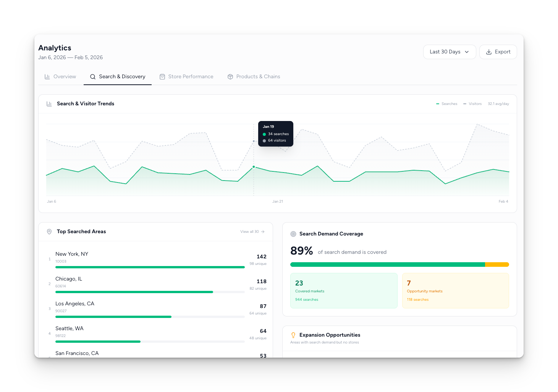Select the San Francisco, CA row
Image resolution: width=558 pixels, height=392 pixels.
[x=156, y=354]
